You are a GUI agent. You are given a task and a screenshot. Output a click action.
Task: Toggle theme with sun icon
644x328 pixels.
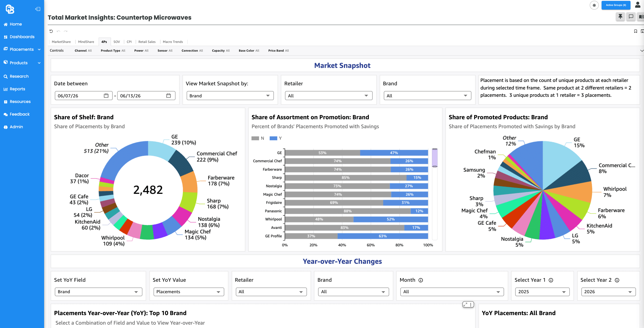tap(594, 5)
